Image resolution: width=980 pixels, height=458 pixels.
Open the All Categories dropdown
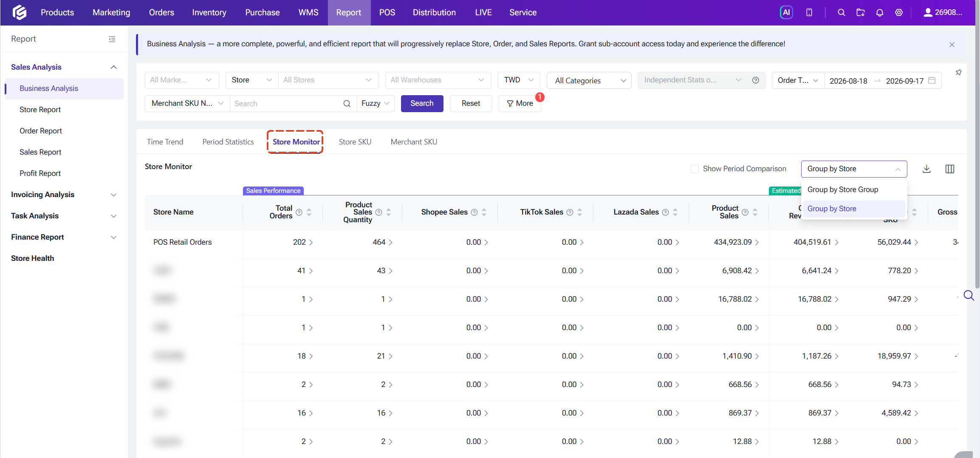[589, 81]
